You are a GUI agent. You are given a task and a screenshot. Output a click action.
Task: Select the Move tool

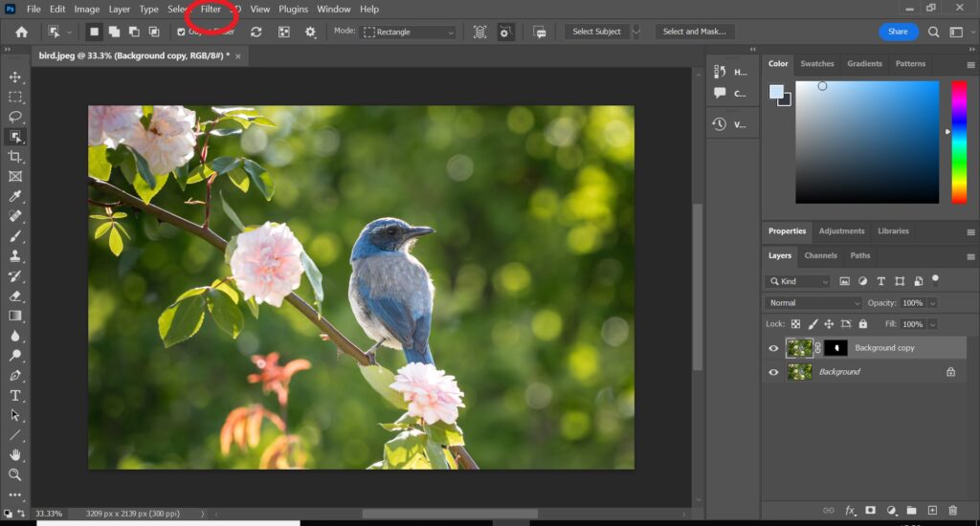tap(15, 77)
